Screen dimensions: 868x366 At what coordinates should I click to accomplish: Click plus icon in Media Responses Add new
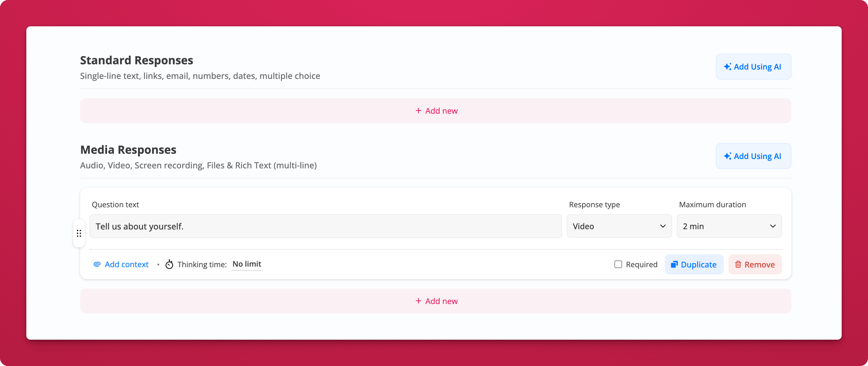tap(418, 301)
